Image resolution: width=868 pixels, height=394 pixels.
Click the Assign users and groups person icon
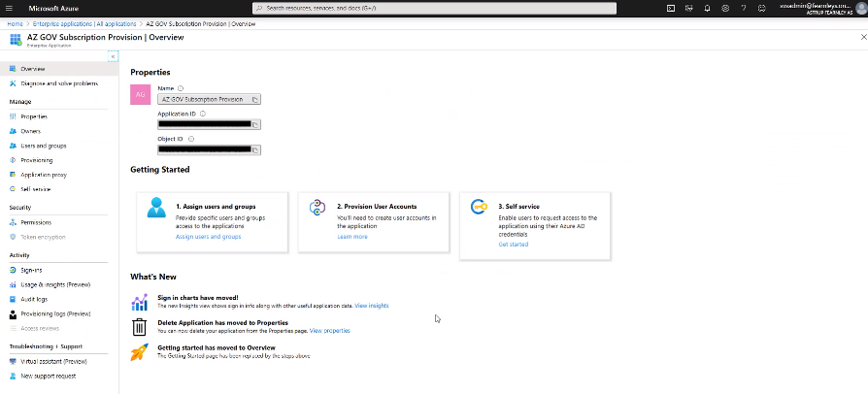[156, 208]
